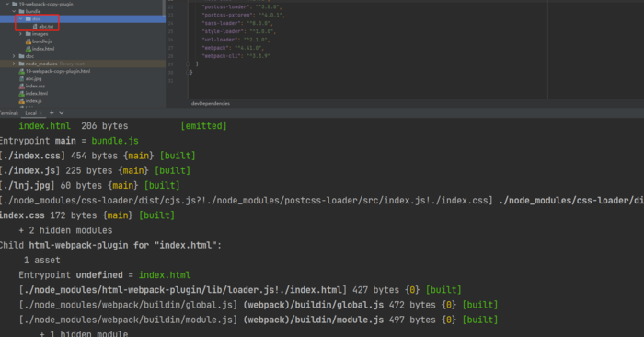Click the buildin/global.js terminal output line
Viewport: 644px width, 337px height.
point(259,305)
